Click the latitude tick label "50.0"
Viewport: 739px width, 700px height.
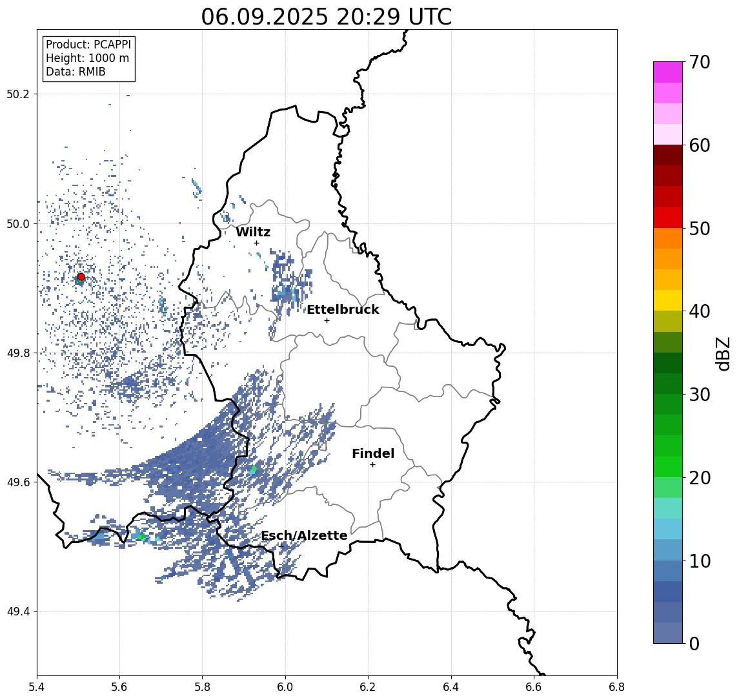point(18,223)
